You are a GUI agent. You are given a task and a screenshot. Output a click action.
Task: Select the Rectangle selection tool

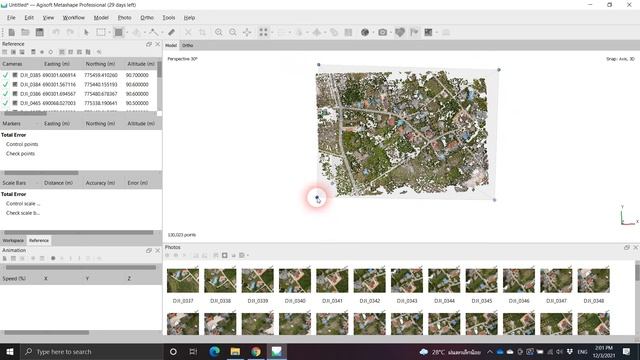click(x=100, y=32)
